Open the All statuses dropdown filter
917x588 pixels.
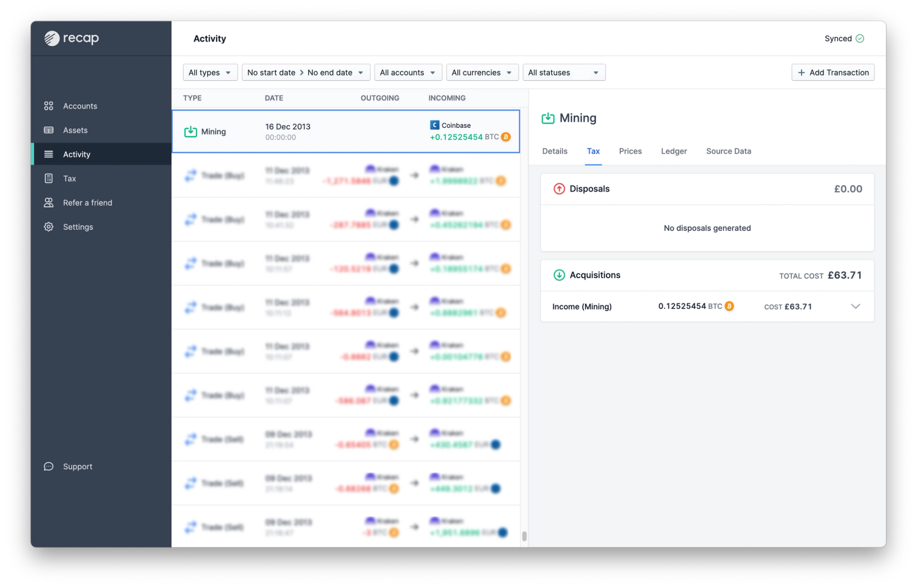tap(564, 72)
